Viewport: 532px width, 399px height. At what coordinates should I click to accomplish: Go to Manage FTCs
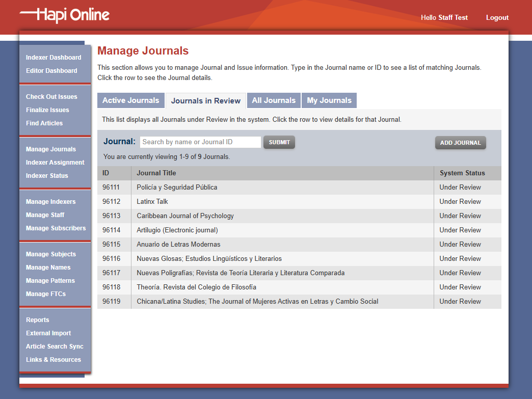tap(47, 294)
